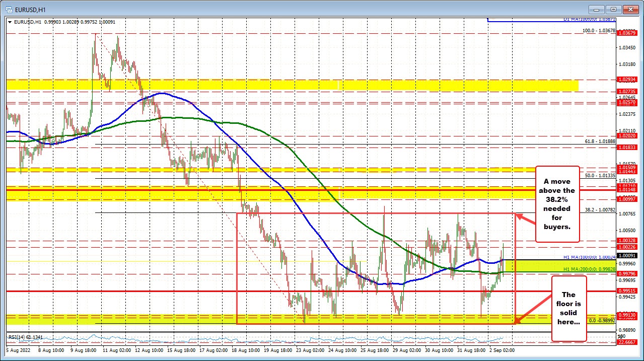The image size is (644, 361).
Task: Click the chart icon in the title bar
Action: [10, 9]
